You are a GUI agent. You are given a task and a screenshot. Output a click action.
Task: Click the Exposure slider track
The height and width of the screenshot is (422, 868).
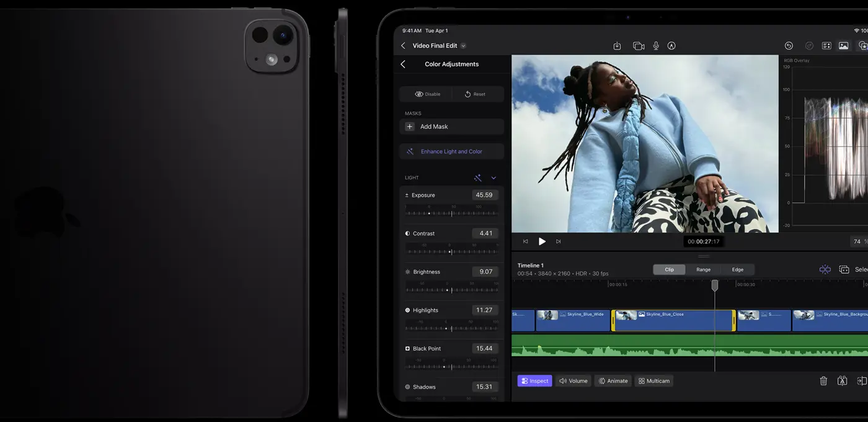(451, 213)
